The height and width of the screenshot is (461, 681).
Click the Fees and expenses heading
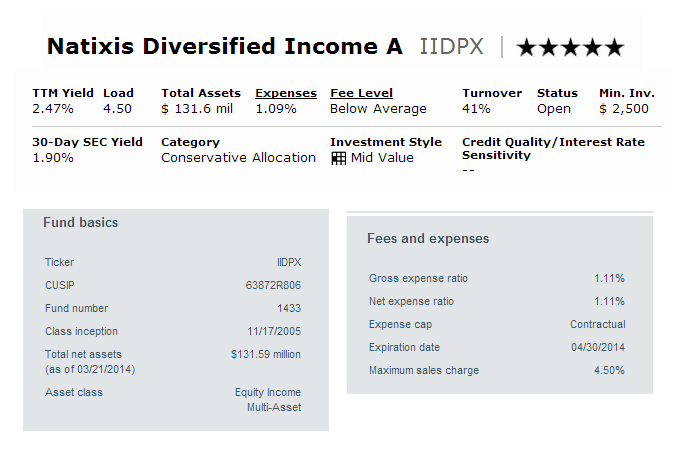428,239
